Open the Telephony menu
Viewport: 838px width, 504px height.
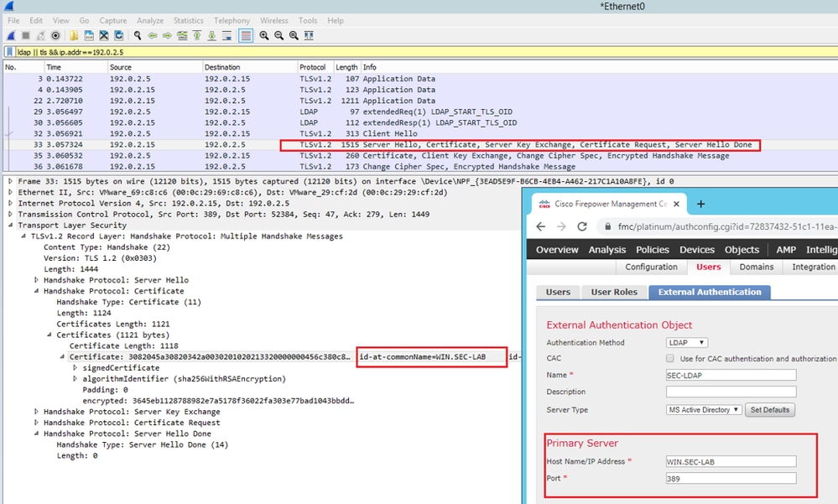pyautogui.click(x=232, y=20)
